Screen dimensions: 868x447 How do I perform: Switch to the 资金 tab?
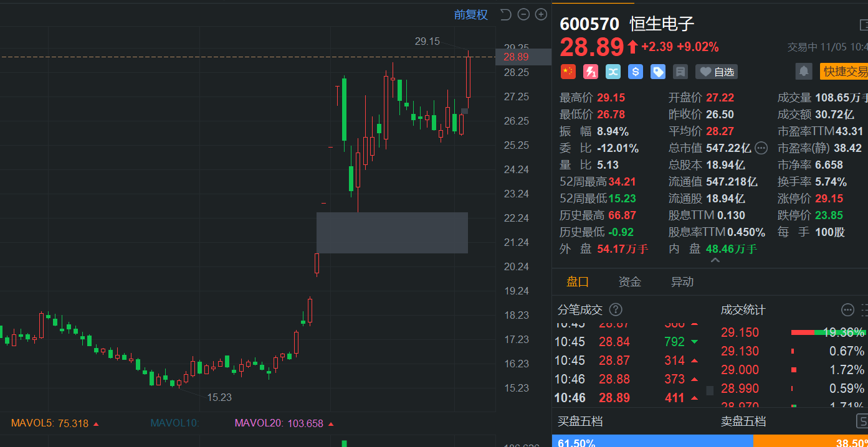coord(629,281)
